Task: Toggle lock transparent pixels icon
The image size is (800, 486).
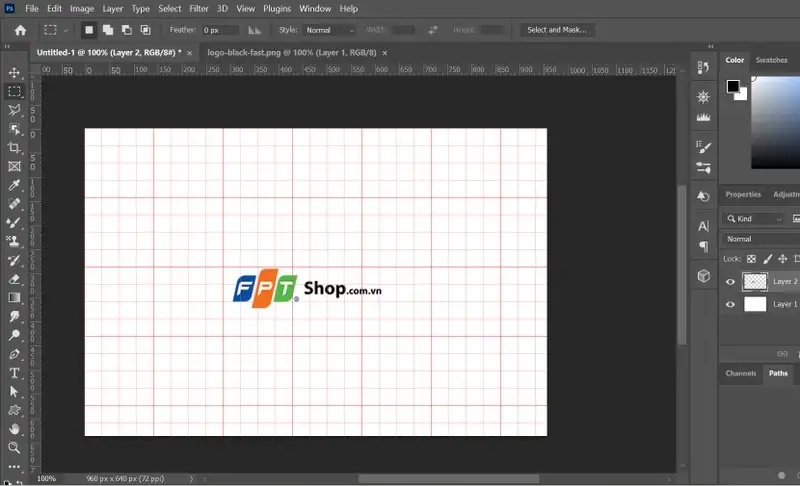Action: click(x=752, y=258)
